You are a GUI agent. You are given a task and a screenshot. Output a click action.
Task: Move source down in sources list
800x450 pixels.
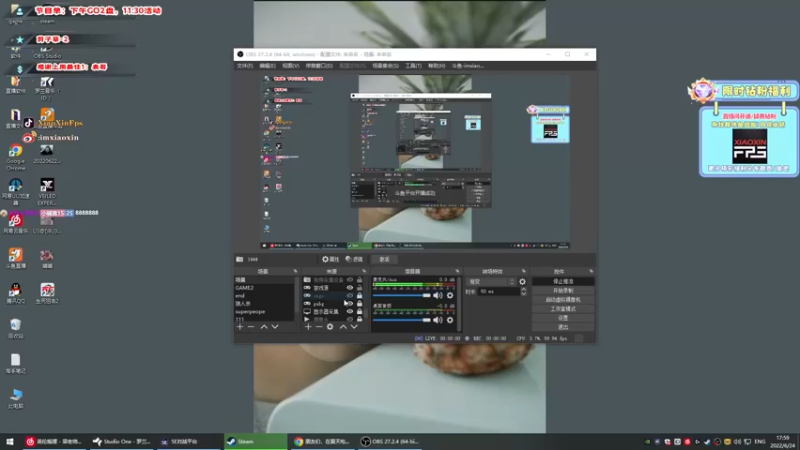tap(354, 327)
